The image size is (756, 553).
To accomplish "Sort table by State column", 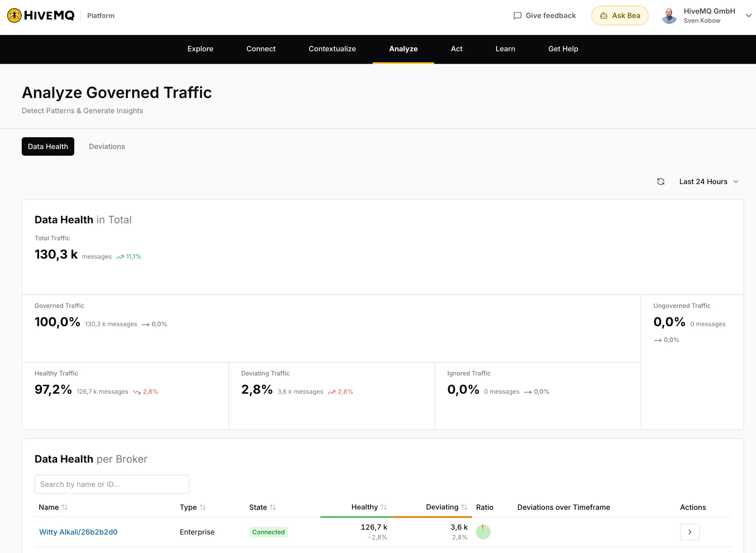I will click(x=273, y=507).
